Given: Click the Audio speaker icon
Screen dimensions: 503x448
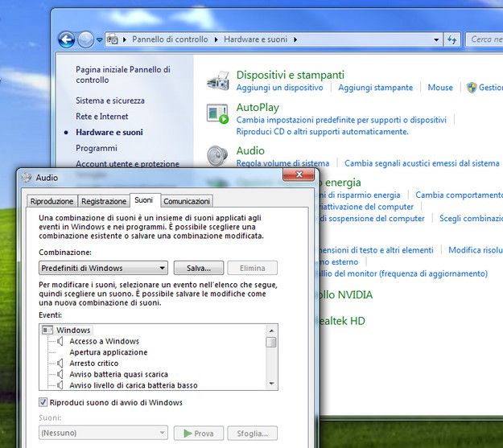Looking at the screenshot, I should point(217,155).
